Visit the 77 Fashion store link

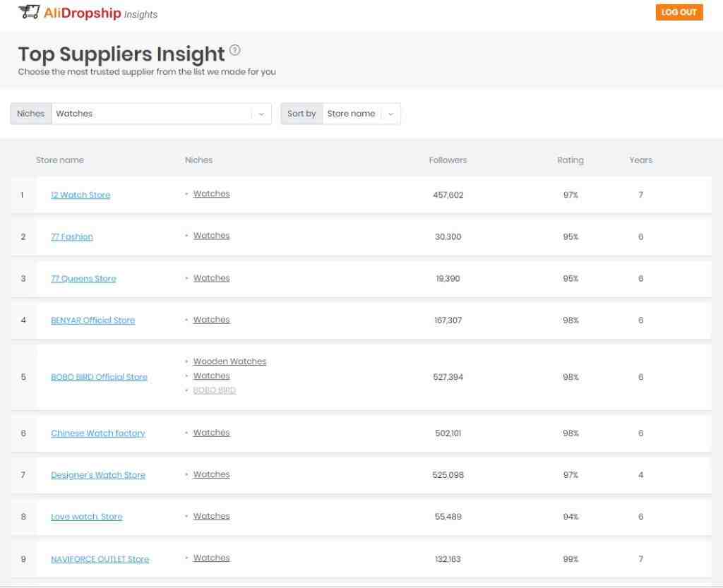click(72, 237)
